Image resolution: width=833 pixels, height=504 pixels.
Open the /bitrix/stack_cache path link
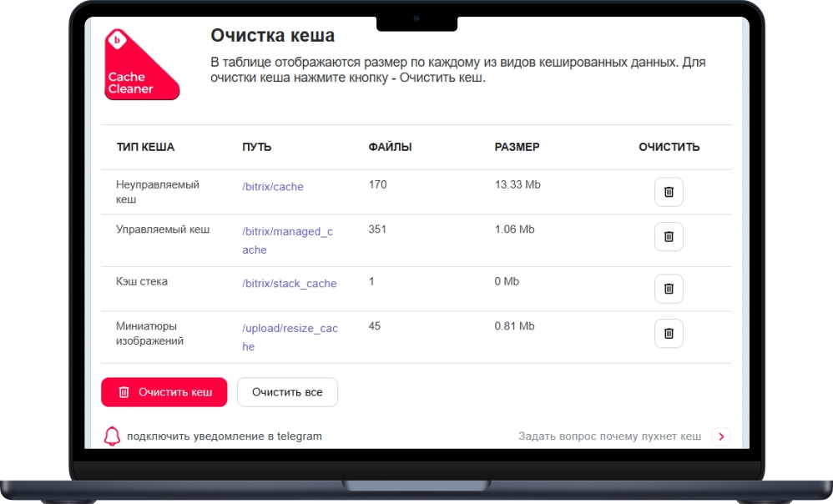click(287, 284)
